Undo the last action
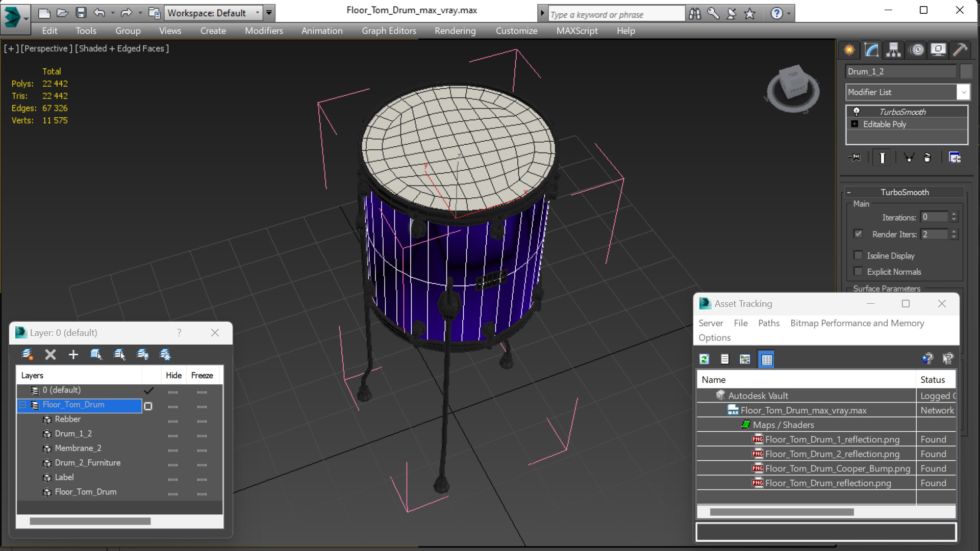Screen dimensions: 980x551 click(x=99, y=13)
